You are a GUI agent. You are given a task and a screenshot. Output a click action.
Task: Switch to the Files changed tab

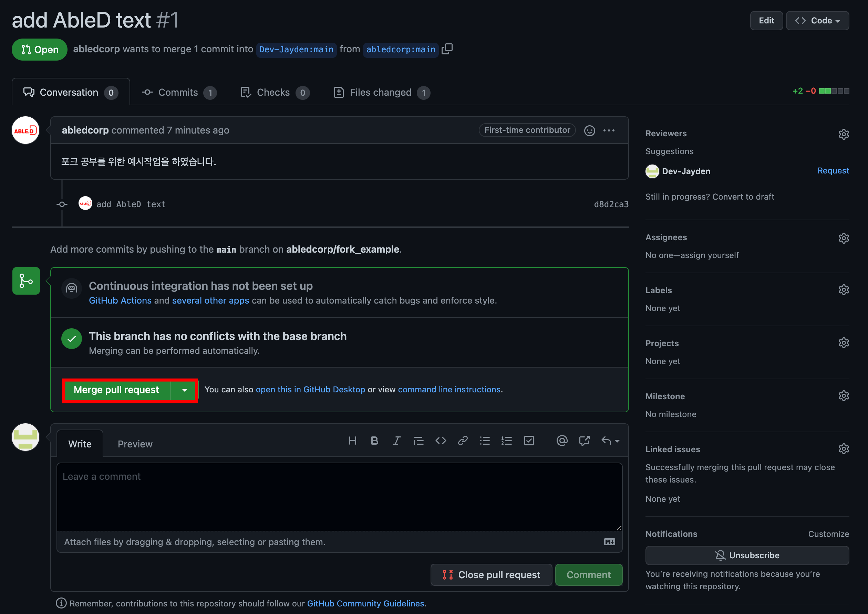pyautogui.click(x=381, y=92)
